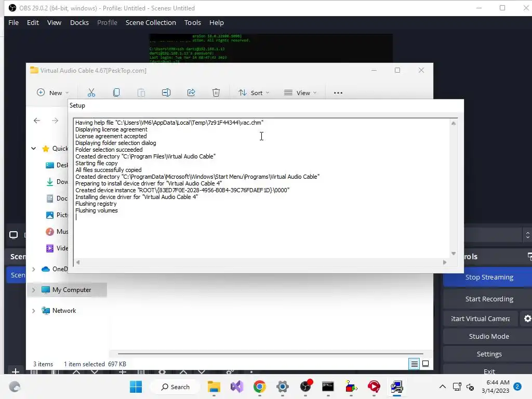Click scroll up arrow in Setup log
The height and width of the screenshot is (399, 532).
pos(453,124)
